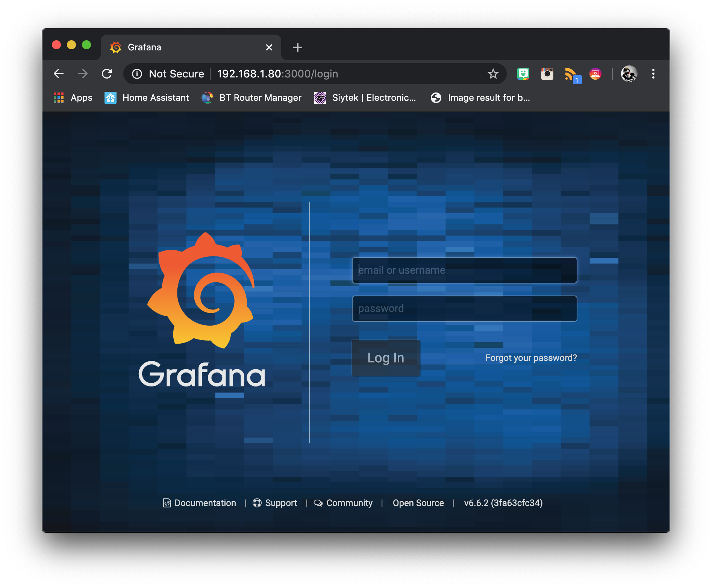Image resolution: width=712 pixels, height=588 pixels.
Task: Open the Chrome three-dot menu
Action: click(653, 74)
